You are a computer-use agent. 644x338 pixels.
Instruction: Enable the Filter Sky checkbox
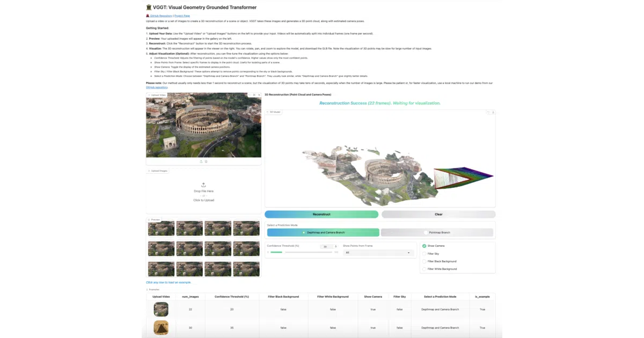[x=424, y=254]
